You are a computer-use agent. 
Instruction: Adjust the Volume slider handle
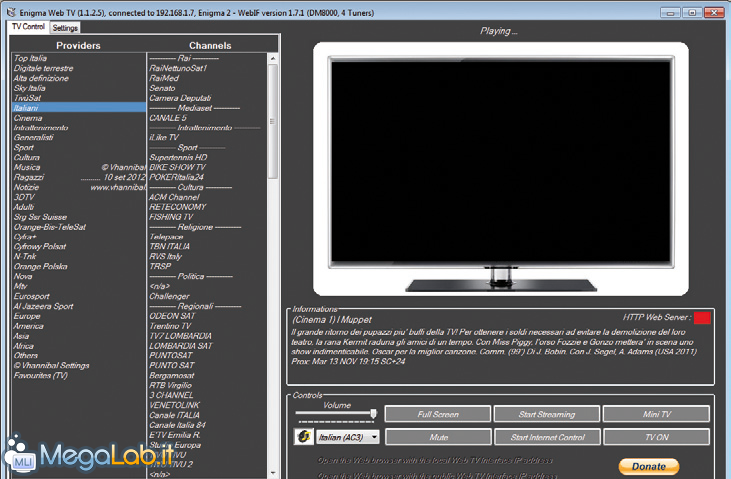click(373, 413)
